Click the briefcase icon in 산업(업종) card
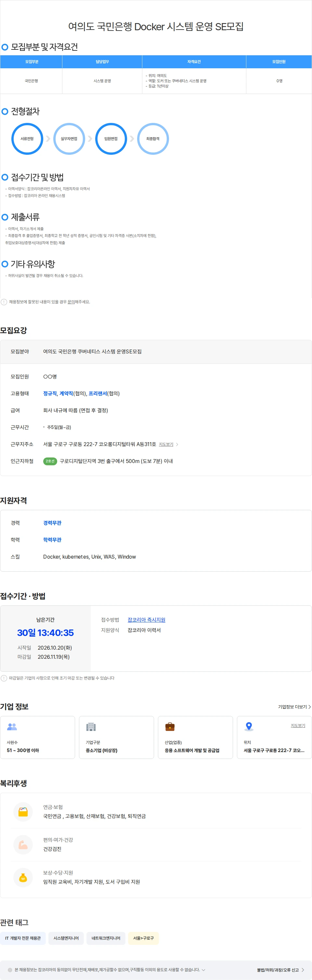The image size is (312, 980). [x=170, y=727]
